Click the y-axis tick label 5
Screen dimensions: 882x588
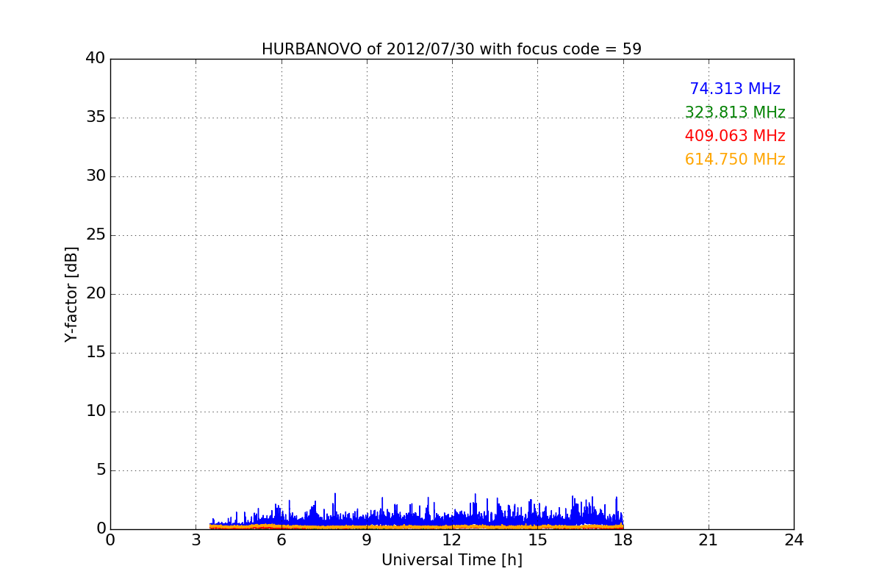[x=101, y=470]
